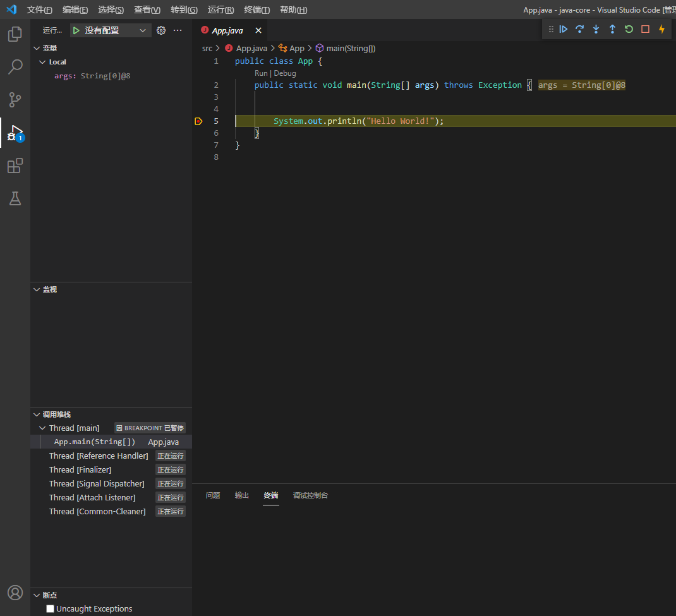Open the Run and Debug view

(x=15, y=133)
